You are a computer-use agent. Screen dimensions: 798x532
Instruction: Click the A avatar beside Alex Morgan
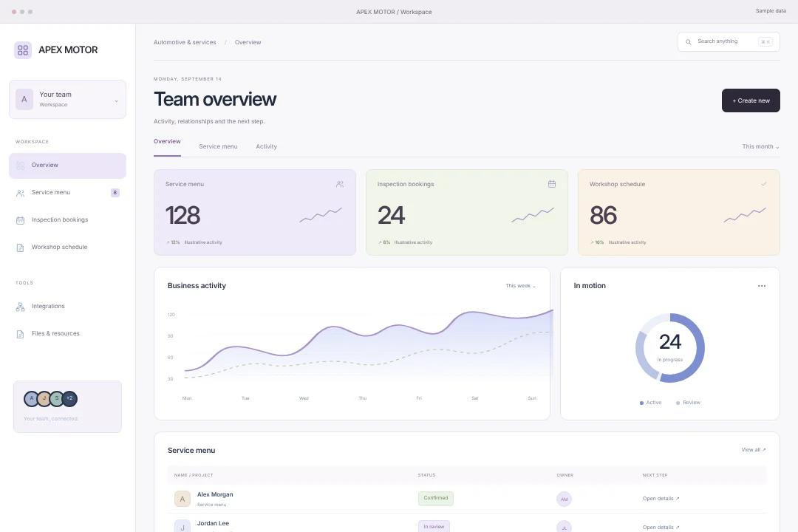coord(183,499)
